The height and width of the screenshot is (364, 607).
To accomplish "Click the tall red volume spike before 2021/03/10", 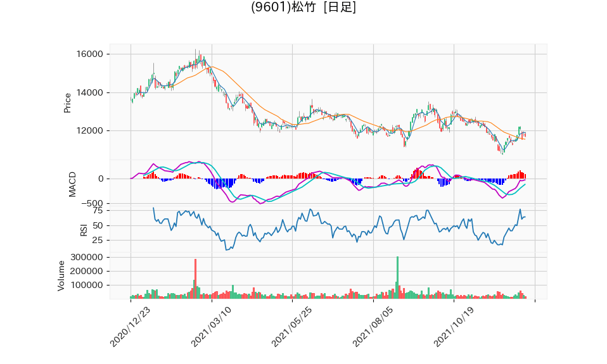I will (196, 279).
